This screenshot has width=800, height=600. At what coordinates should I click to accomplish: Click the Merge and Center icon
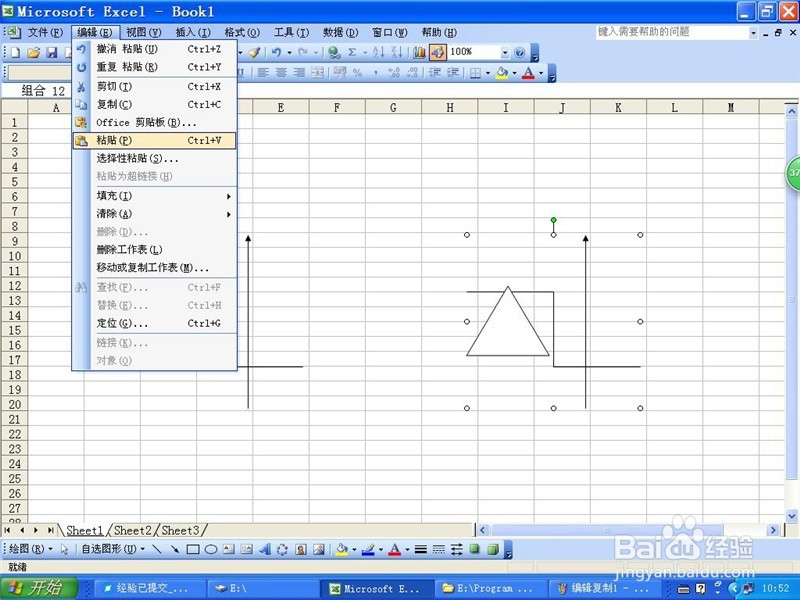(x=317, y=73)
